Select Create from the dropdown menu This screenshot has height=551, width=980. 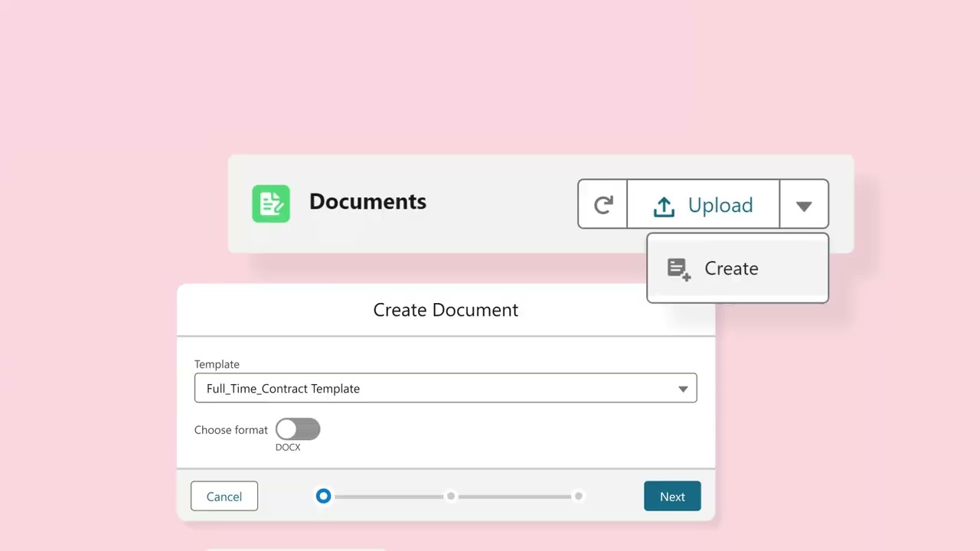[731, 269]
